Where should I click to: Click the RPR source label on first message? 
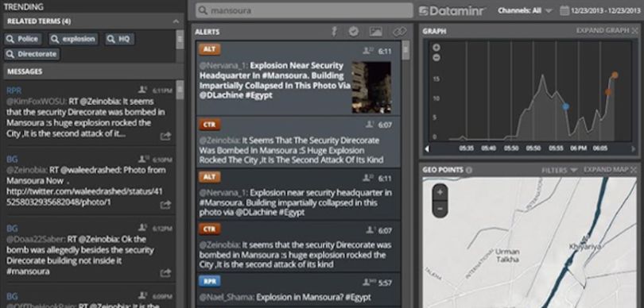pyautogui.click(x=14, y=90)
